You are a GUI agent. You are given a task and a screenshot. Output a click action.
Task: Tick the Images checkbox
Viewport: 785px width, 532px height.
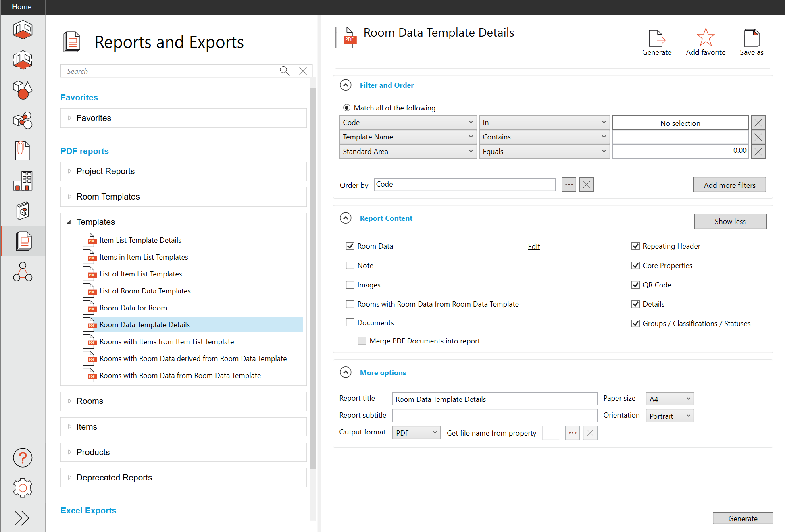[x=350, y=285]
